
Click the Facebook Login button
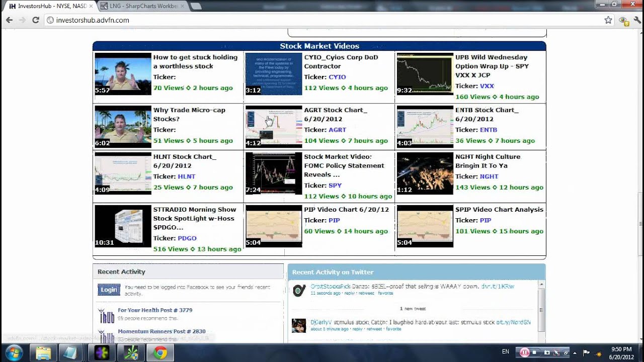pos(109,290)
